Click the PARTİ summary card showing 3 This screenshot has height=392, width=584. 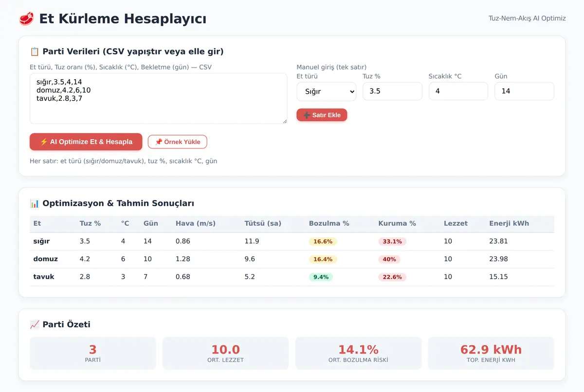[x=93, y=353]
